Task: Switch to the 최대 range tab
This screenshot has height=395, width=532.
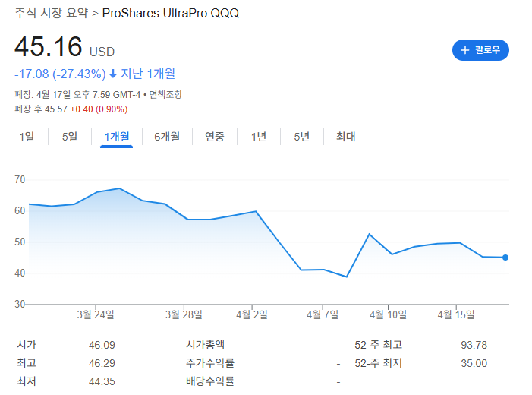Action: (346, 137)
